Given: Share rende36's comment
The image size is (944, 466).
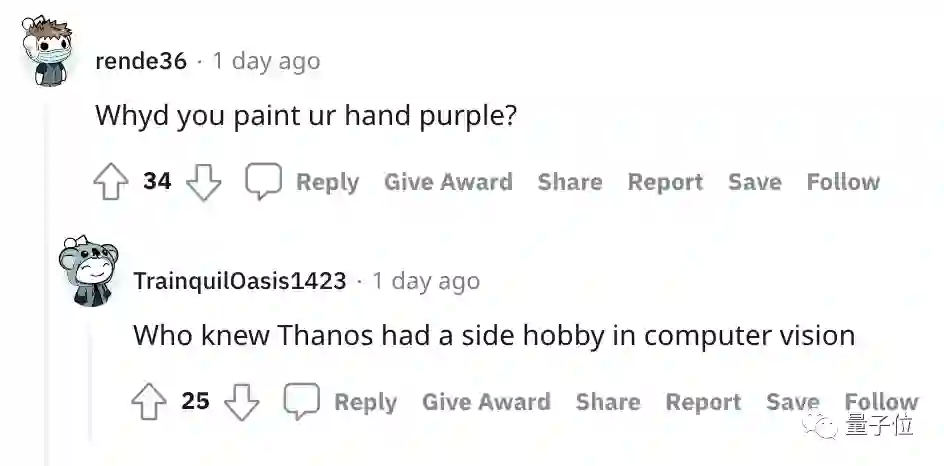Looking at the screenshot, I should [x=570, y=182].
